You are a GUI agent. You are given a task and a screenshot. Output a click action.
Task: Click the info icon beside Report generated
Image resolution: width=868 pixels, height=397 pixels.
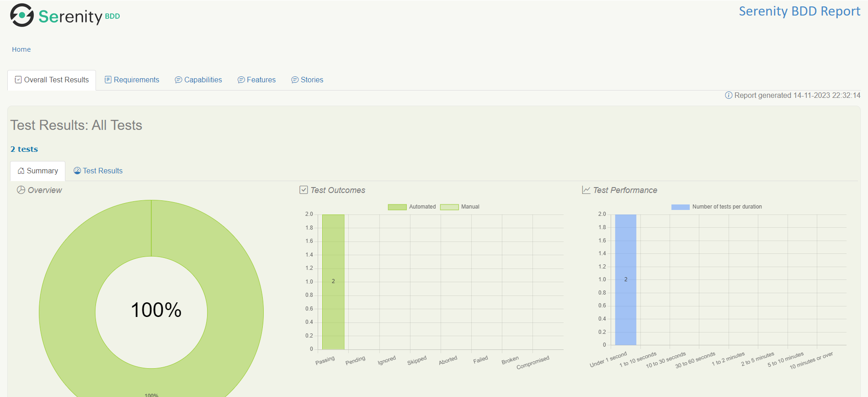[729, 95]
